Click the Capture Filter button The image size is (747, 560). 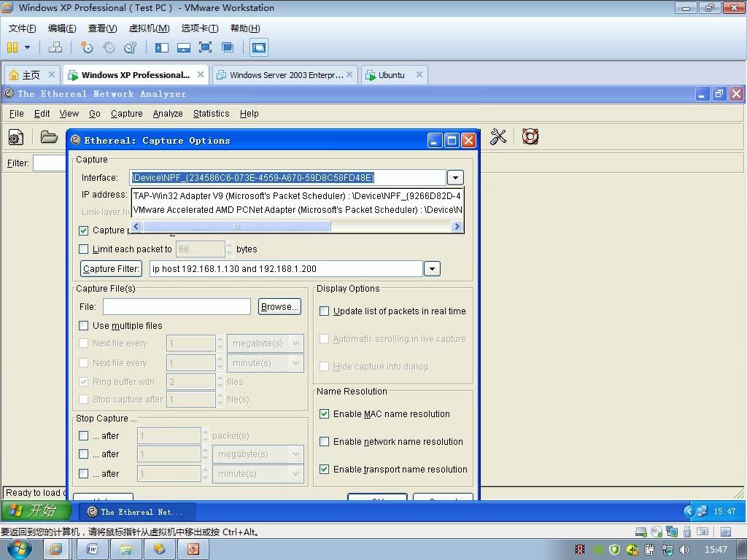[x=112, y=268]
